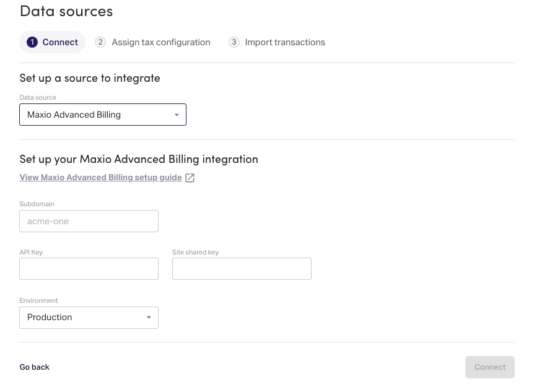Viewport: 534px width, 392px height.
Task: Open the Assign tax configuration step
Action: pyautogui.click(x=152, y=42)
